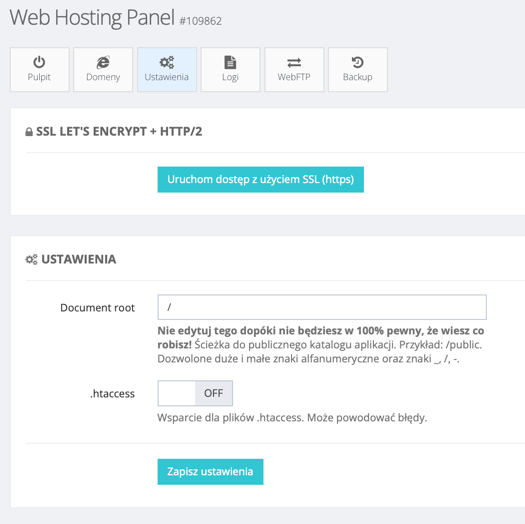Click the restore clock icon above Backup
This screenshot has height=524, width=525.
(x=358, y=62)
